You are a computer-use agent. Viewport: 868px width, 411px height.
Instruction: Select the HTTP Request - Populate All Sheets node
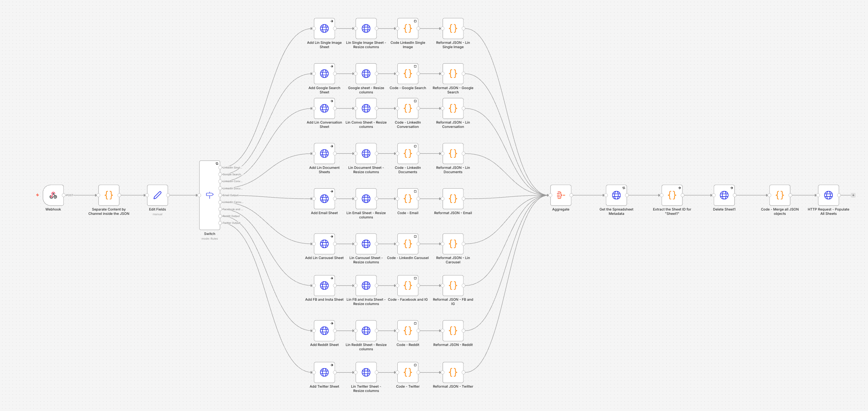tap(828, 195)
